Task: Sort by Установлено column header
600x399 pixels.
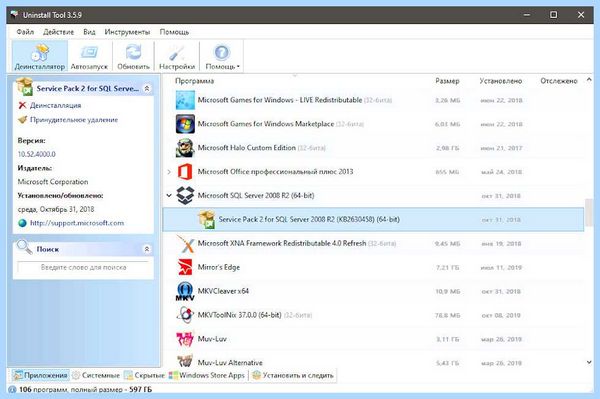Action: pyautogui.click(x=501, y=81)
